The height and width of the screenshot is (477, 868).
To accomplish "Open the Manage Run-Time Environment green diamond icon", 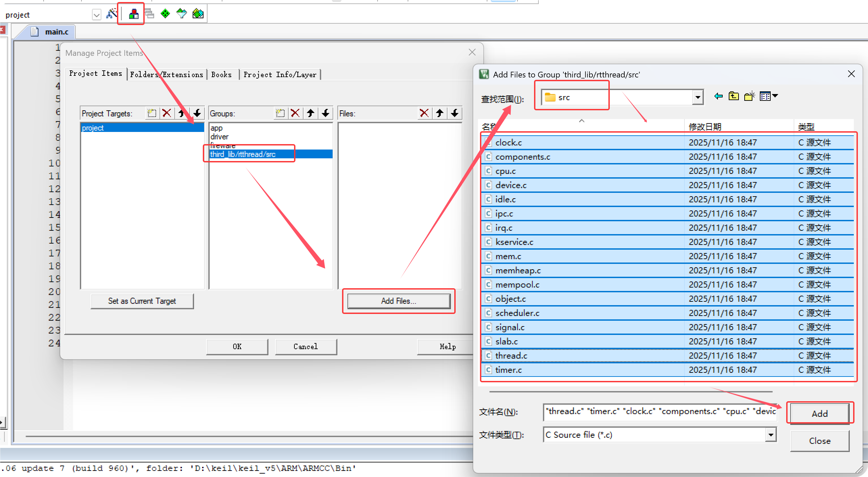I will (x=165, y=14).
